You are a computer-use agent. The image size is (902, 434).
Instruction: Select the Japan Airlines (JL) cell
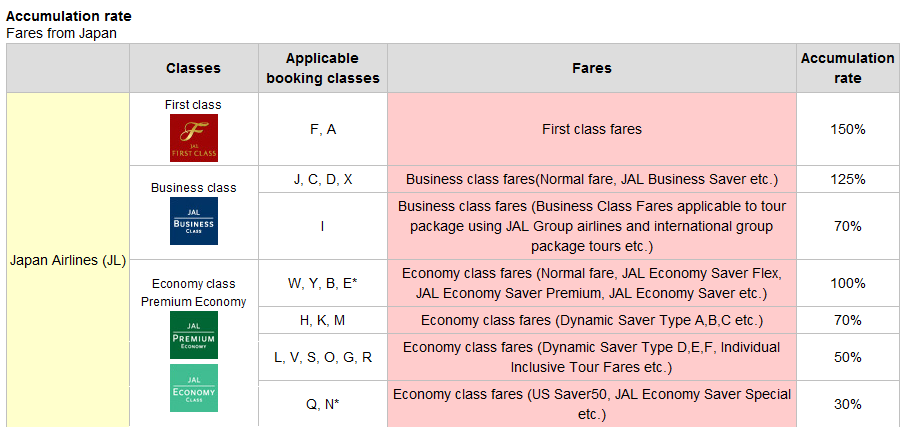point(68,260)
